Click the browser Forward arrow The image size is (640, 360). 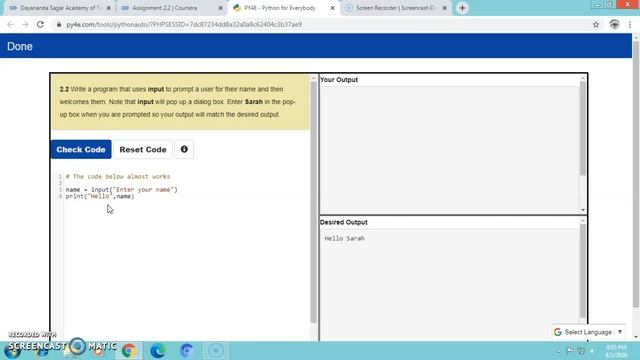click(x=25, y=24)
